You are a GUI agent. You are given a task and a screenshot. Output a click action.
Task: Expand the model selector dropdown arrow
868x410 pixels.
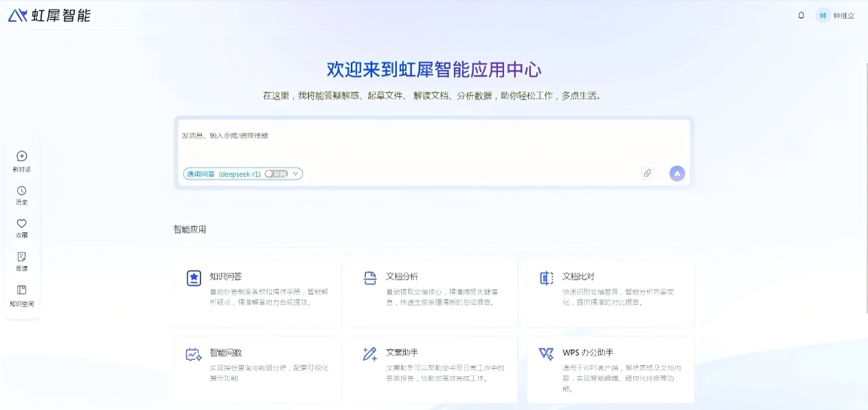point(295,174)
